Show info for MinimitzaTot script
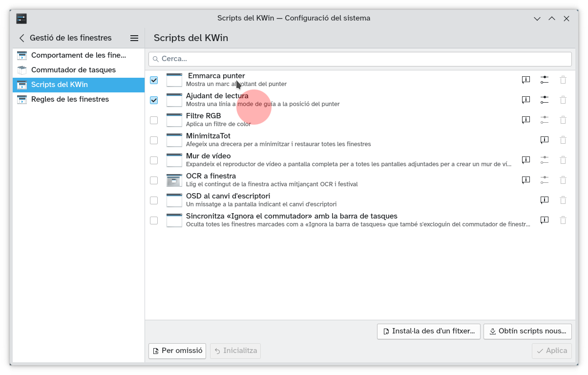The height and width of the screenshot is (375, 588). 545,140
